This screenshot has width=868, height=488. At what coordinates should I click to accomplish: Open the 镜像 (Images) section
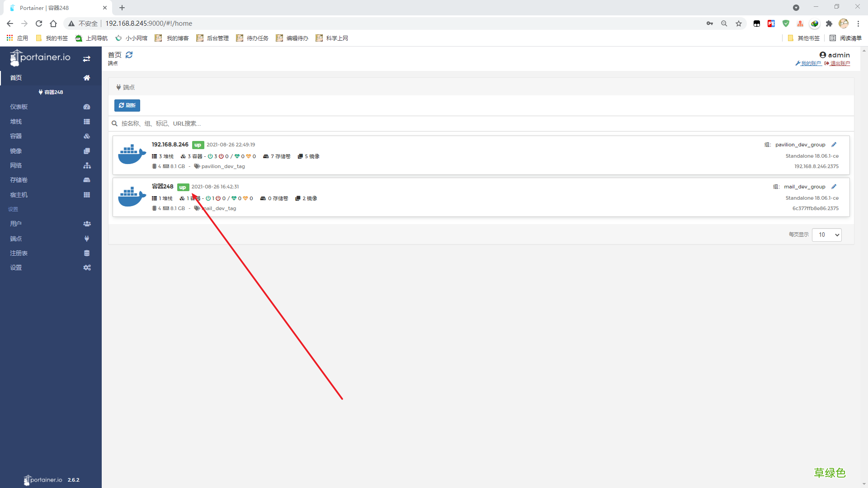[x=15, y=150]
